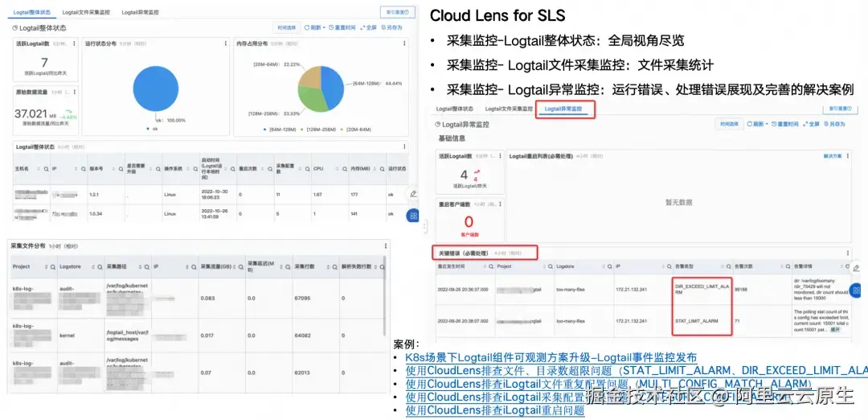Viewport: 868px width, 420px height.
Task: Click the search icon in the 采集行数 column
Action: [334, 267]
